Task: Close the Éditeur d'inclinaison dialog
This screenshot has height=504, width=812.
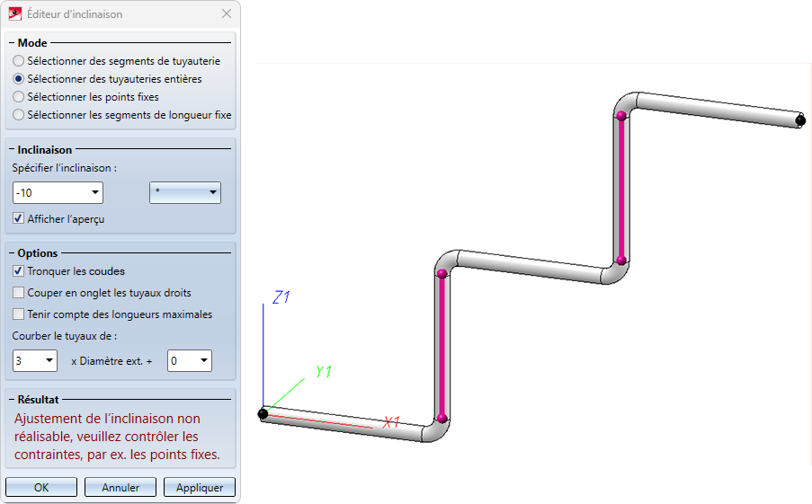Action: (x=227, y=14)
